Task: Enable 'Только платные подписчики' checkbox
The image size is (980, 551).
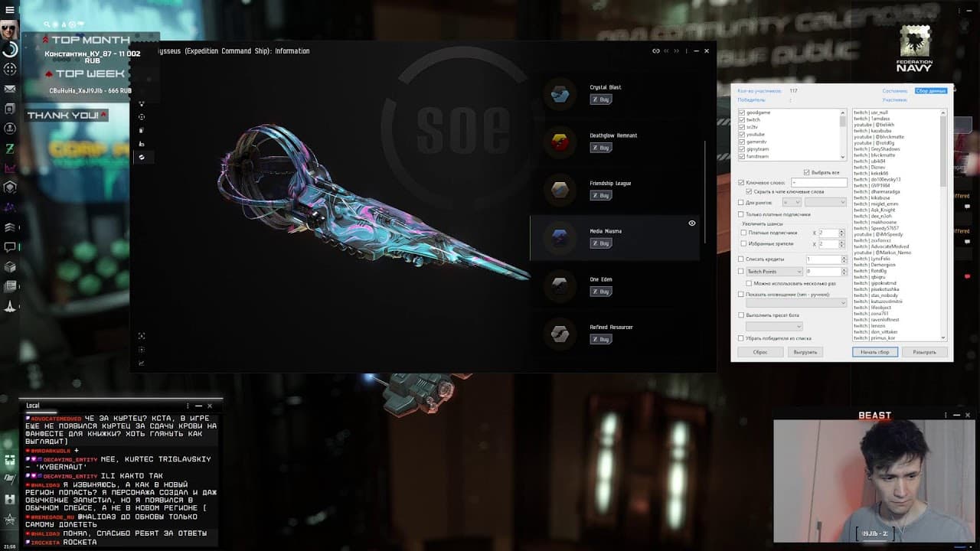Action: click(x=741, y=214)
